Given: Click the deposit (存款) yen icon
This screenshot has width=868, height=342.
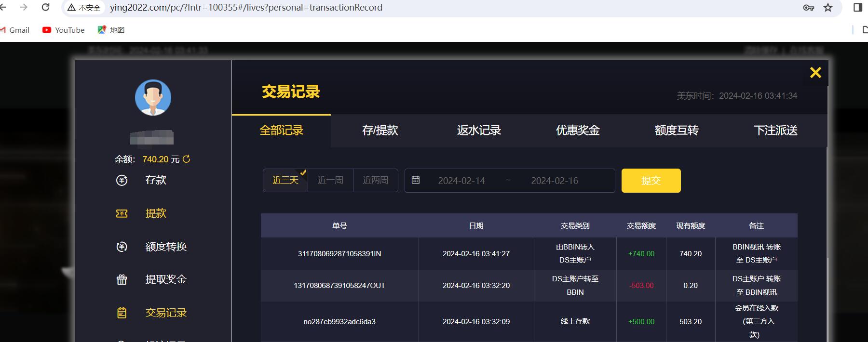Looking at the screenshot, I should coord(122,180).
